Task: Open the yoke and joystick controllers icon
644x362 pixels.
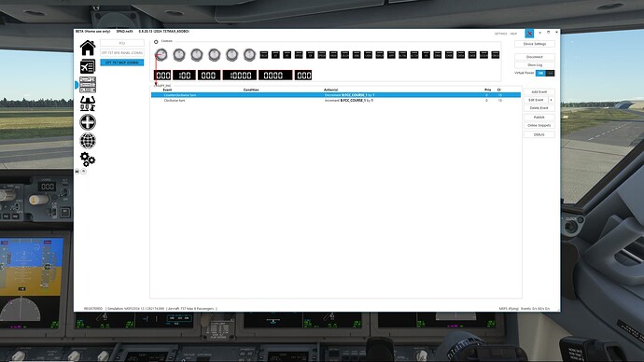Action: [88, 104]
